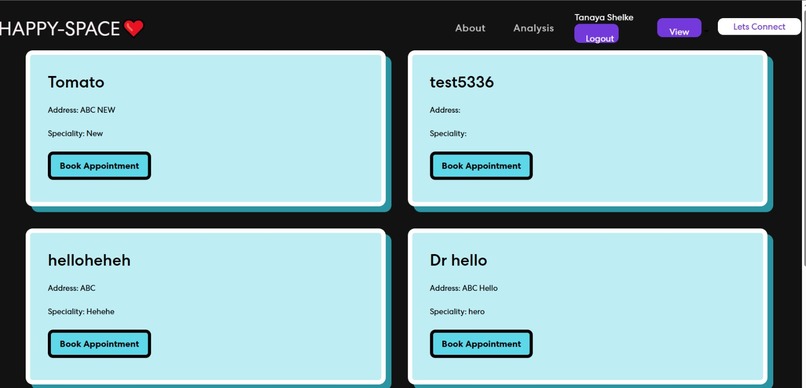
Task: Click the text Address: ABC Hello
Action: (464, 288)
